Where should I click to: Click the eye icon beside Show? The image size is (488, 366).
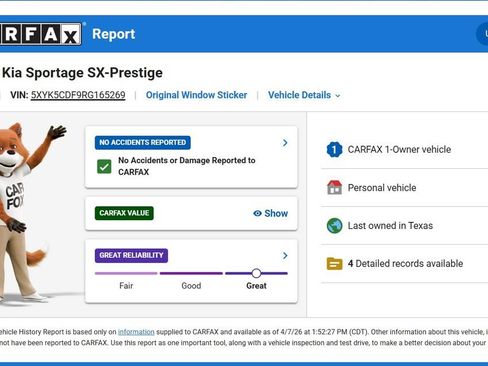point(257,213)
